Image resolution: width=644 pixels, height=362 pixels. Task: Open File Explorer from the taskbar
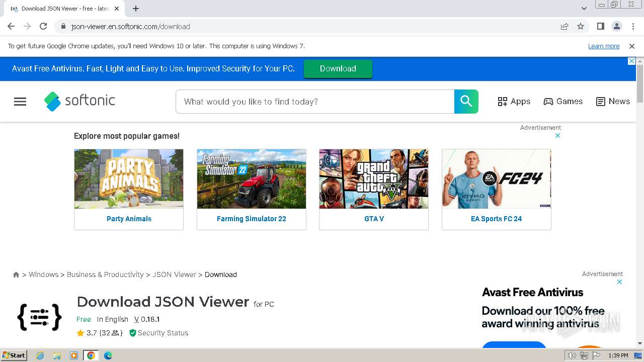(x=57, y=355)
